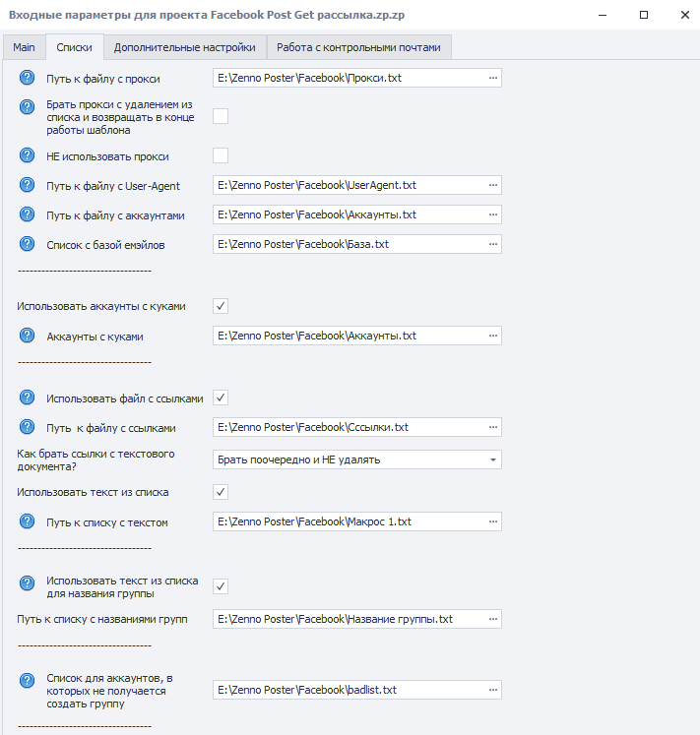Viewport: 700px width, 735px height.
Task: Toggle 'Использовать текст из списка' checkbox
Action: [x=221, y=492]
